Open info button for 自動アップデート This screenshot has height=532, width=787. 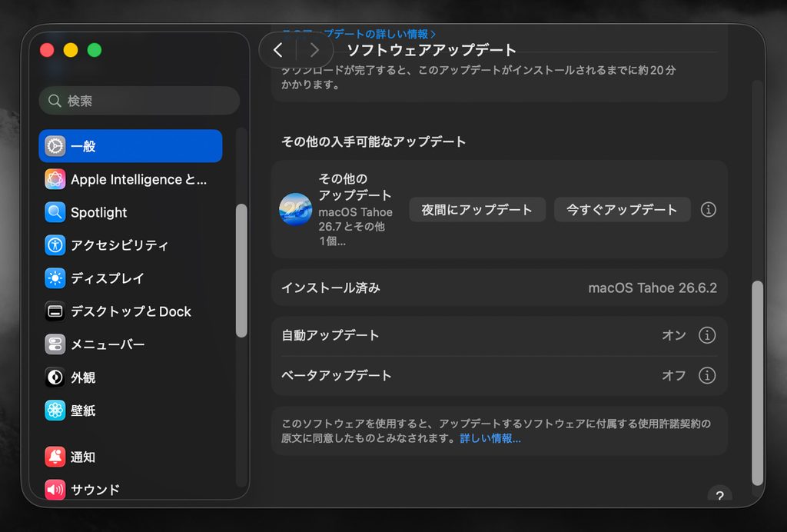coord(707,334)
